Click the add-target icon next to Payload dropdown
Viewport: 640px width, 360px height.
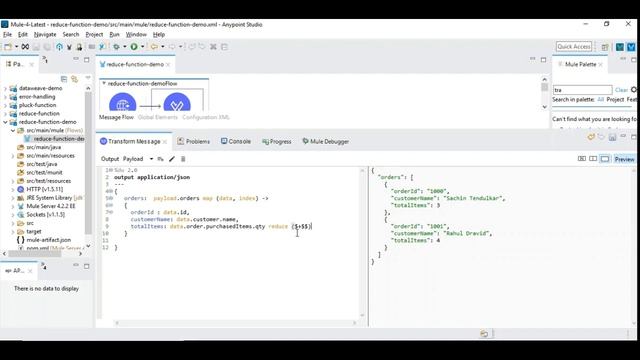point(161,159)
